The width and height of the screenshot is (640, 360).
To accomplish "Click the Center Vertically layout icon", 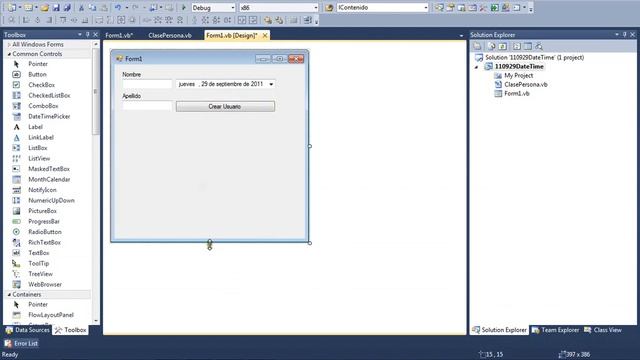I will [253, 20].
